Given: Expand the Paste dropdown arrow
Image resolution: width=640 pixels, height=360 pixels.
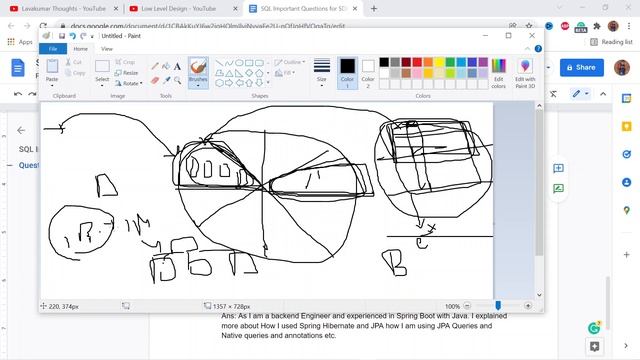Looking at the screenshot, I should click(x=52, y=85).
